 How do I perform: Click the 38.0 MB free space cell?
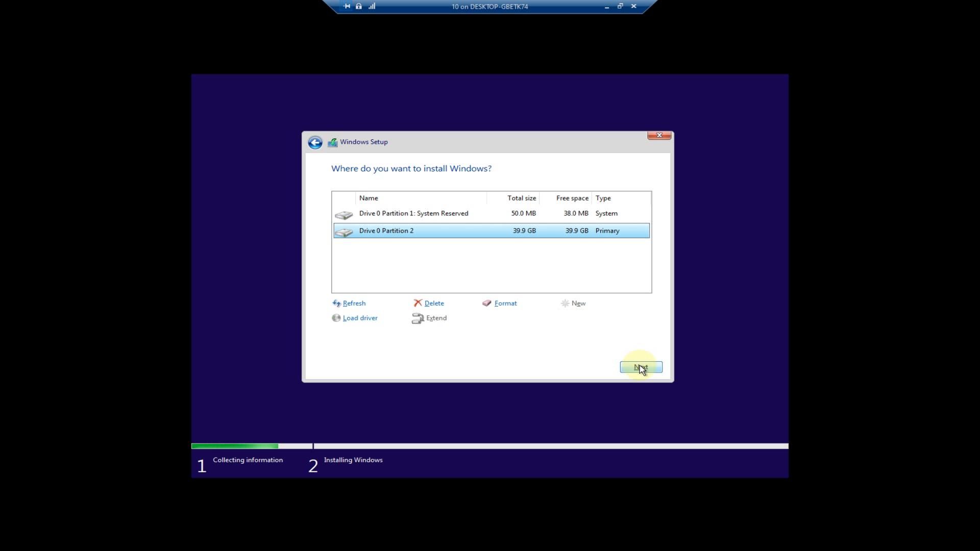[x=576, y=214]
